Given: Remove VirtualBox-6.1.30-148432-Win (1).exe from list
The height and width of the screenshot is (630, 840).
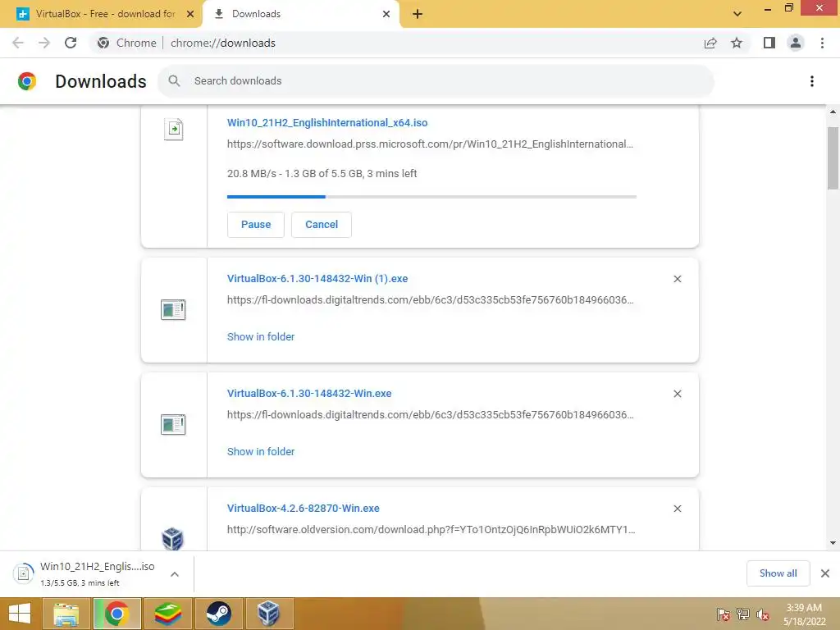Looking at the screenshot, I should click(x=677, y=279).
